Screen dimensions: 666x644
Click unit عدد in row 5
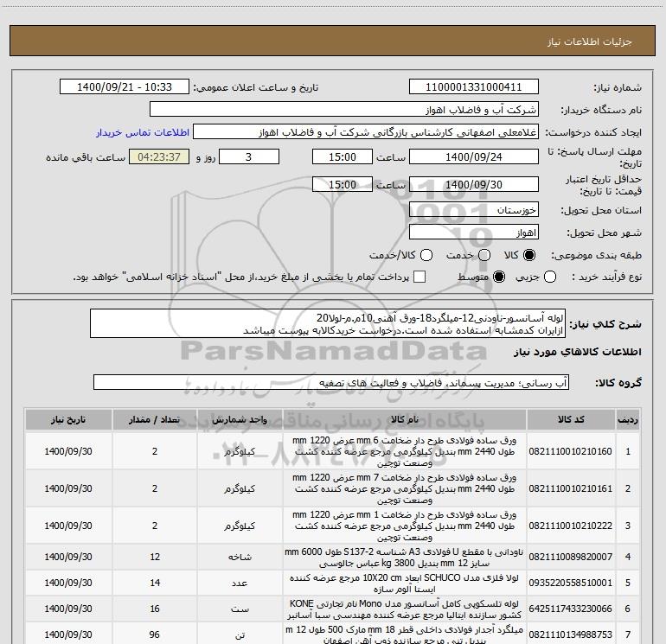[240, 583]
